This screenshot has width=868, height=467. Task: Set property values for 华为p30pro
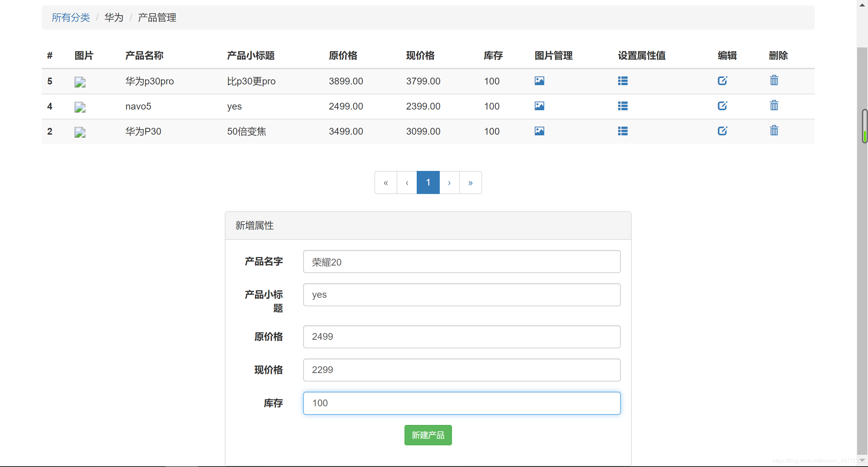pyautogui.click(x=623, y=81)
